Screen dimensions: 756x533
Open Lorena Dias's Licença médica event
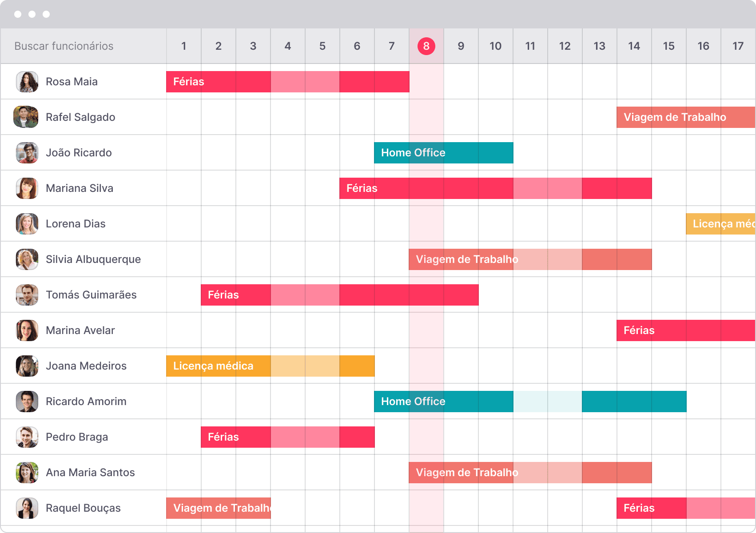[720, 224]
